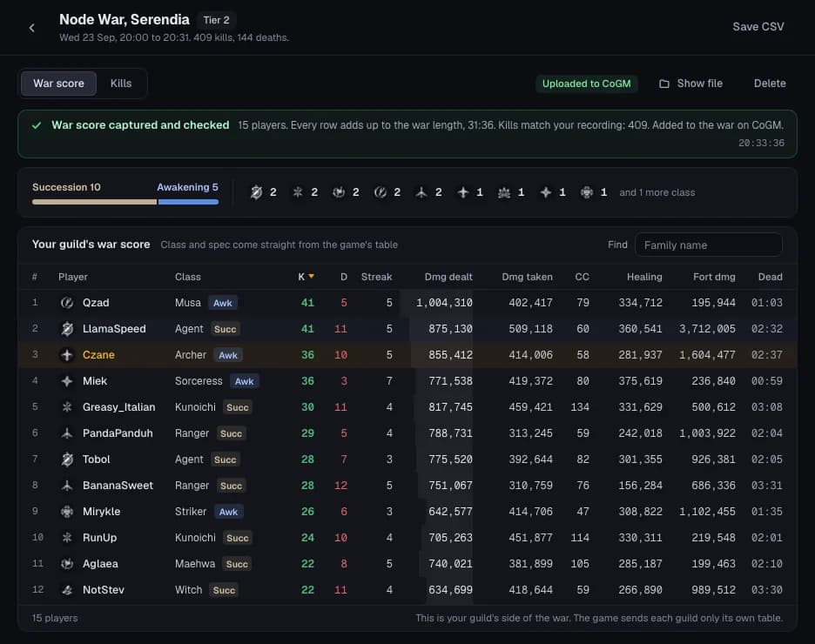Open the Show file button
This screenshot has height=644, width=815.
pos(690,84)
